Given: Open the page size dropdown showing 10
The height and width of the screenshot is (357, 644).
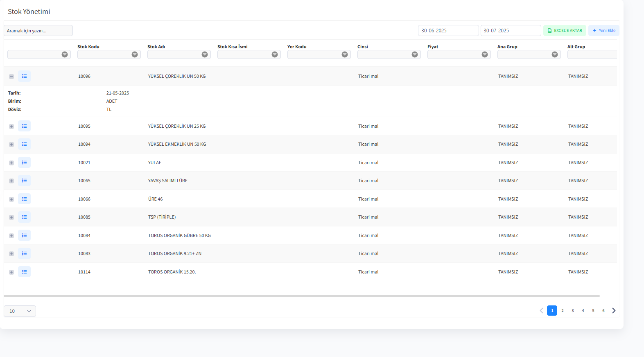Looking at the screenshot, I should [x=20, y=311].
